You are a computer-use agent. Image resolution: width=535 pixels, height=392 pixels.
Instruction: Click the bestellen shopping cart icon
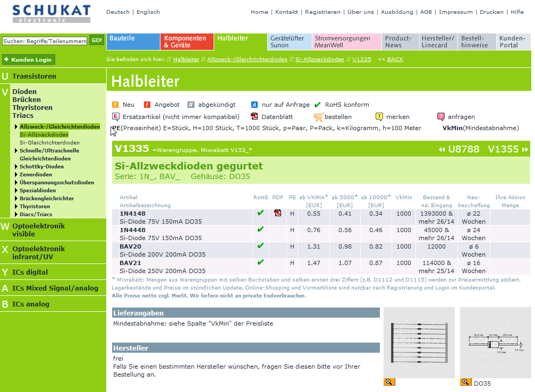click(x=318, y=117)
